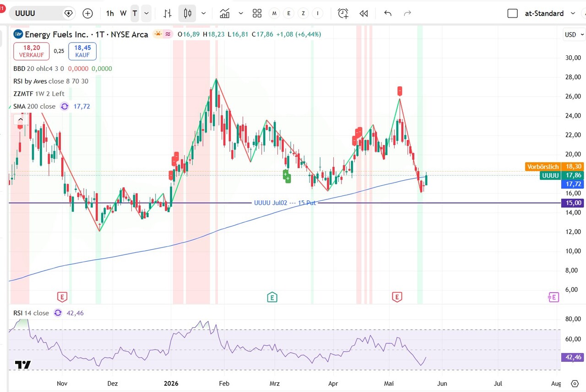This screenshot has height=392, width=586.
Task: Click the I circle button in toolbar
Action: (318, 13)
